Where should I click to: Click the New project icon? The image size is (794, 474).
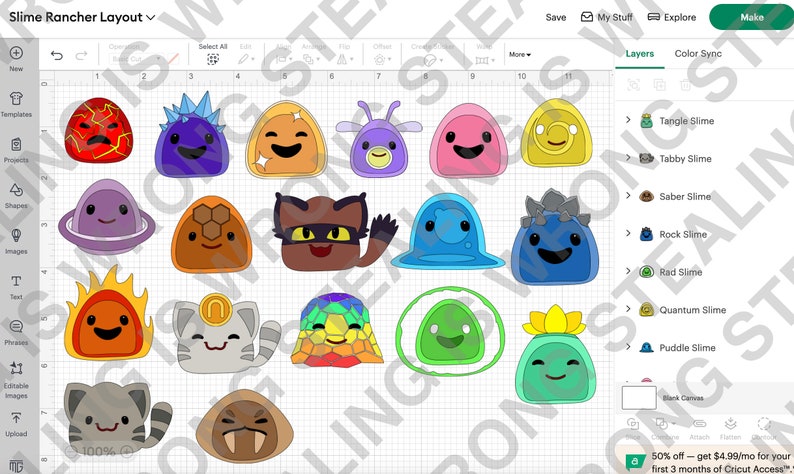click(16, 53)
